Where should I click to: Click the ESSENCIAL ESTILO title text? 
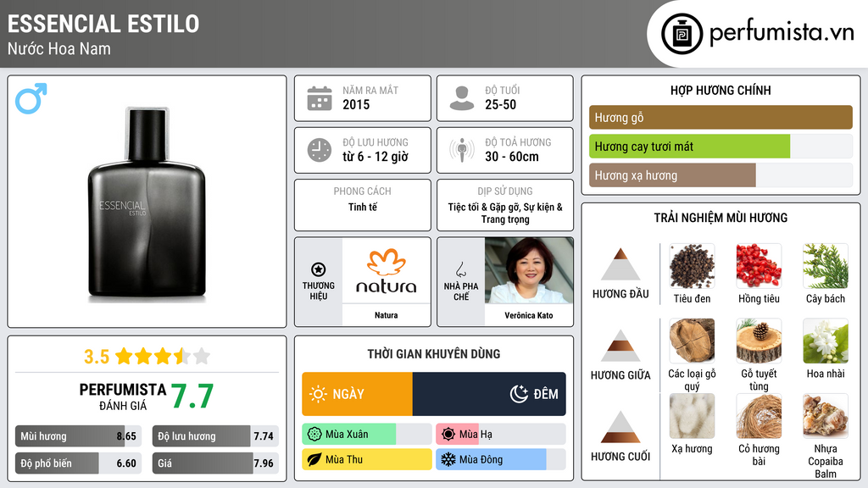point(103,24)
